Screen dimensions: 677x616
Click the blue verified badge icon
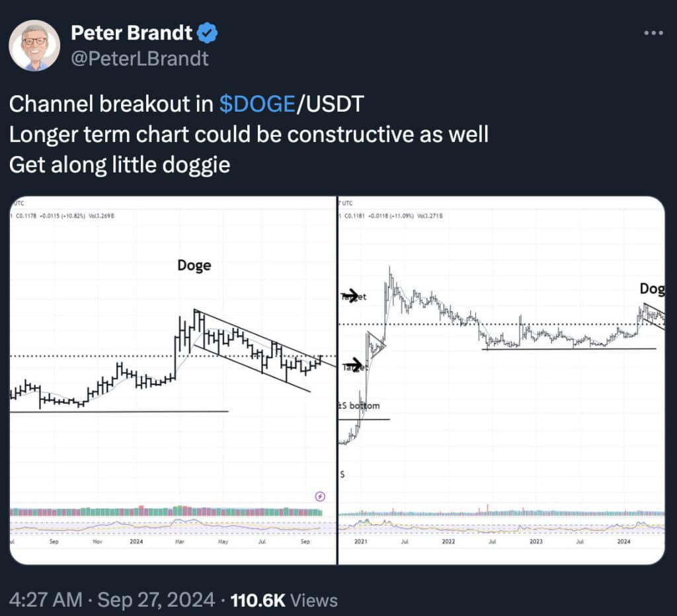[x=207, y=33]
